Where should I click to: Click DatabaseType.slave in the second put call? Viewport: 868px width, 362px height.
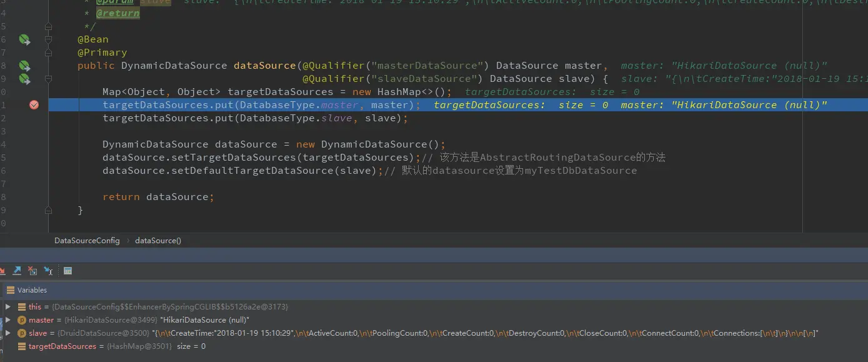point(296,118)
